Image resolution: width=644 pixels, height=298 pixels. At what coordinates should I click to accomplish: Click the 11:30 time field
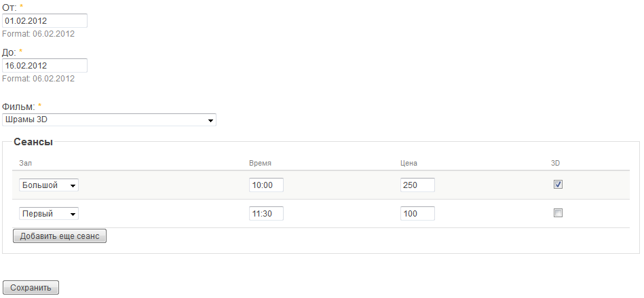point(266,214)
